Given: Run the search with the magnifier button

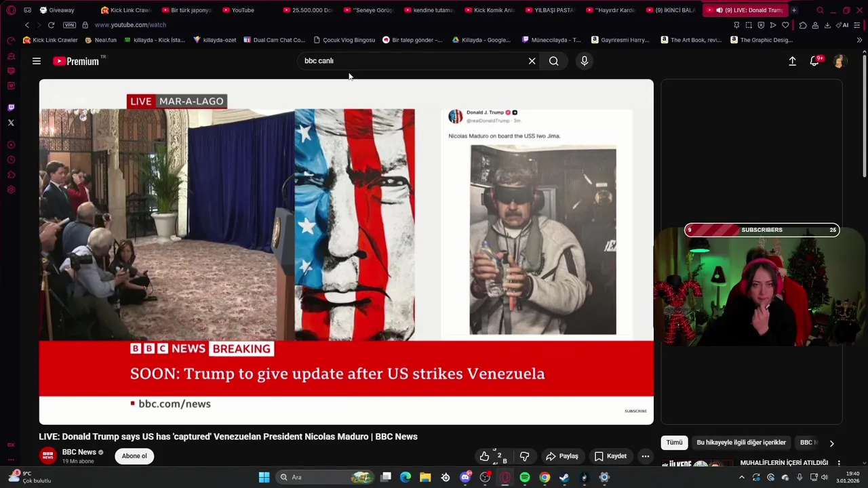Looking at the screenshot, I should click(x=554, y=61).
